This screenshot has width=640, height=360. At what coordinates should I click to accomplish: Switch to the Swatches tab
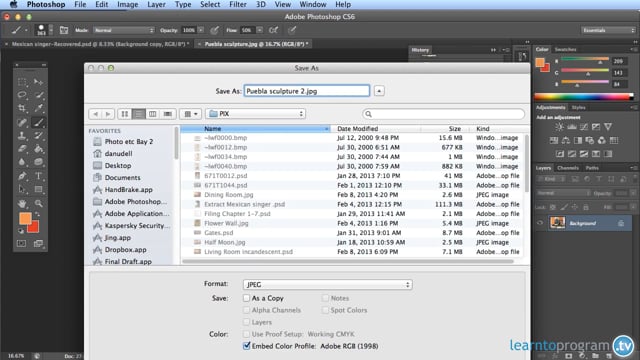pos(565,49)
